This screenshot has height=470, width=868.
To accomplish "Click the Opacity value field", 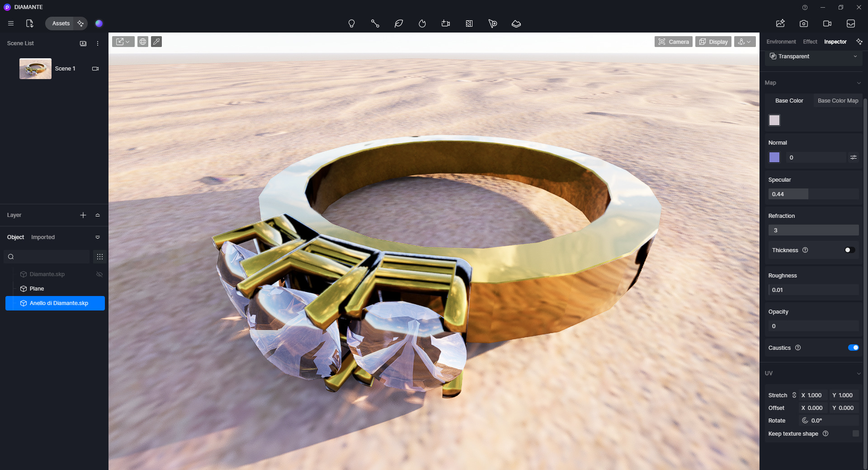I will click(814, 326).
